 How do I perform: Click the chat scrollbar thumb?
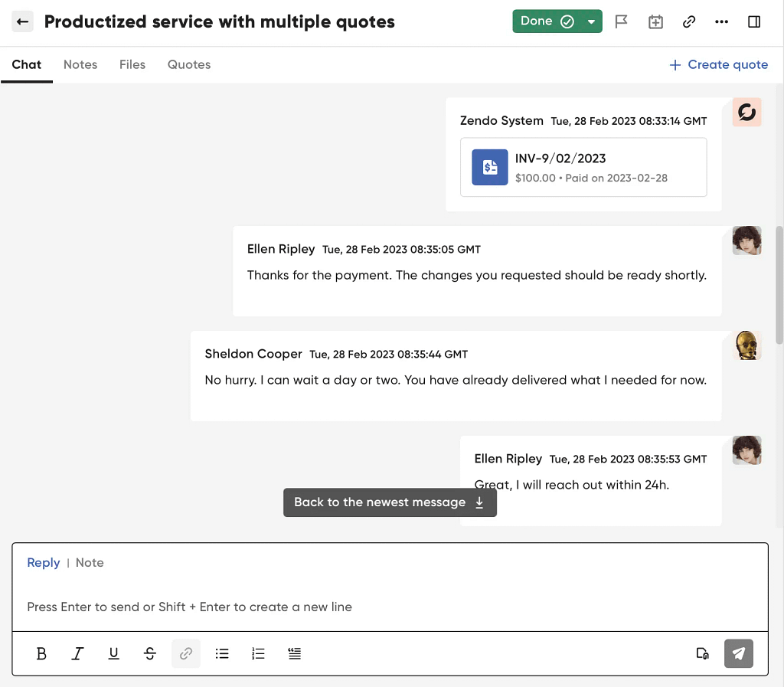tap(779, 286)
